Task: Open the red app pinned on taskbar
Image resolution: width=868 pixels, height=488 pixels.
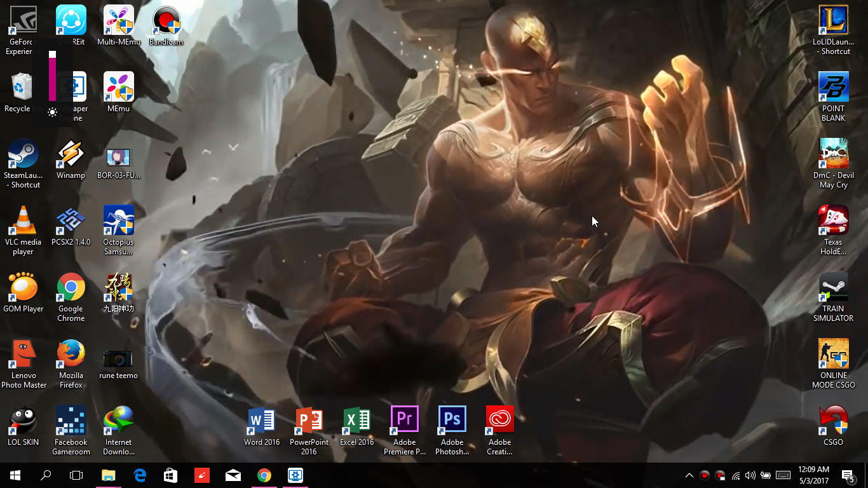Action: click(202, 475)
